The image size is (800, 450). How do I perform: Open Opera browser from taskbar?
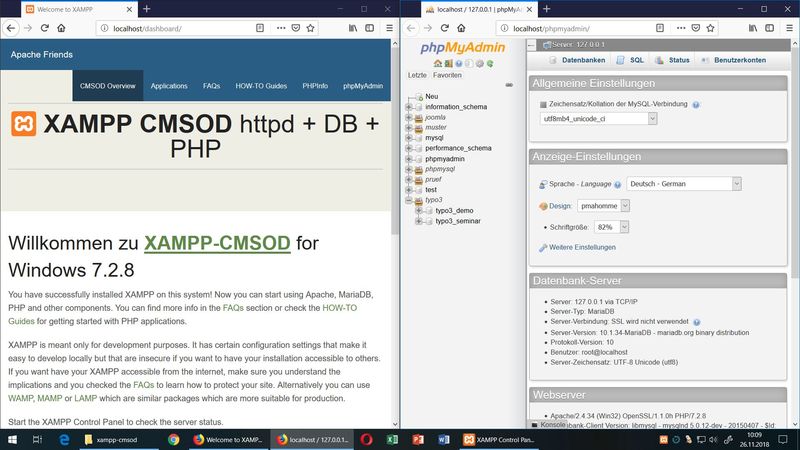click(366, 439)
